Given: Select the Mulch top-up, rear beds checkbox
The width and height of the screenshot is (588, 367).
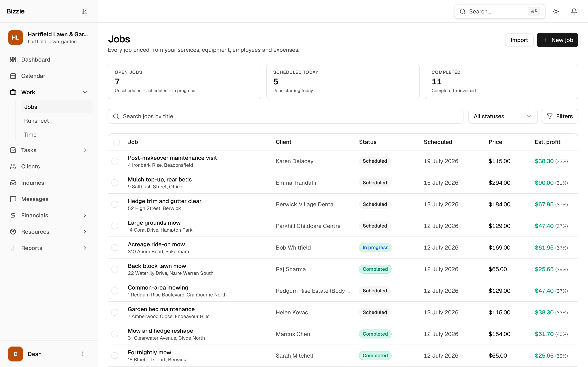Looking at the screenshot, I should [115, 183].
